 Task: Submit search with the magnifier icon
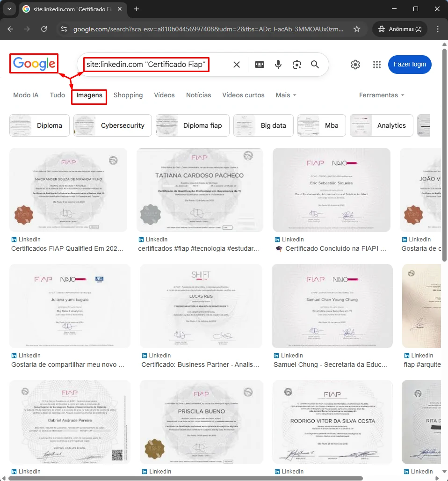(x=315, y=65)
